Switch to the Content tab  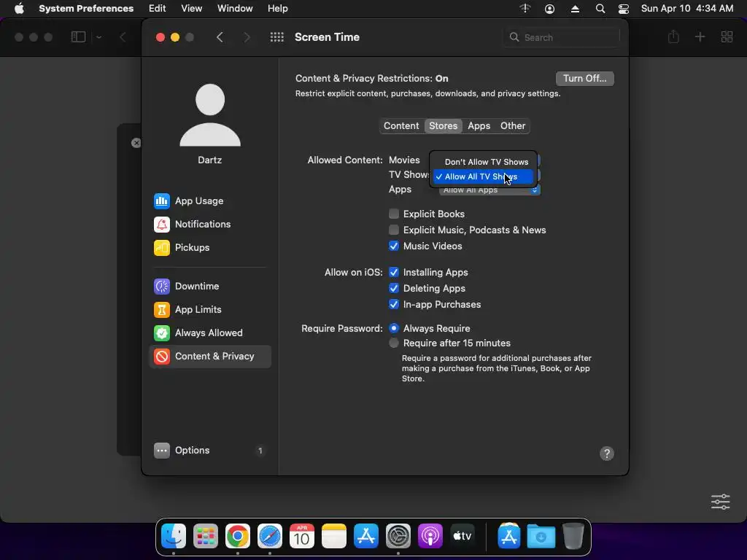pos(401,125)
